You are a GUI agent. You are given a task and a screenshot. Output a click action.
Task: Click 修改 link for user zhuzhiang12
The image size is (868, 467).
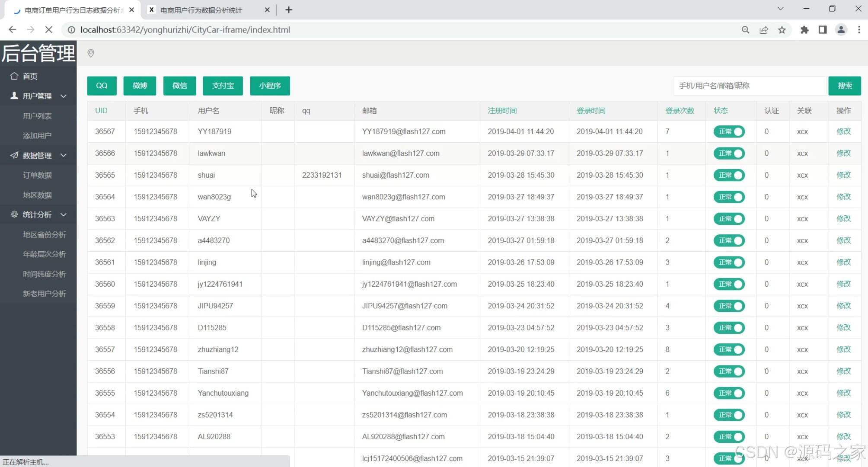[843, 349]
